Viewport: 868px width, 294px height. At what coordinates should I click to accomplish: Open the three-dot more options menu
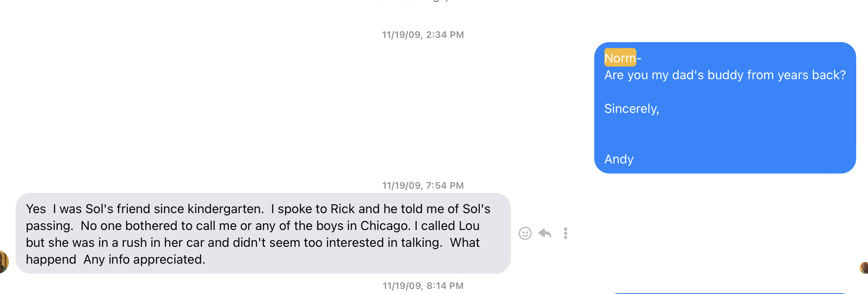point(565,233)
